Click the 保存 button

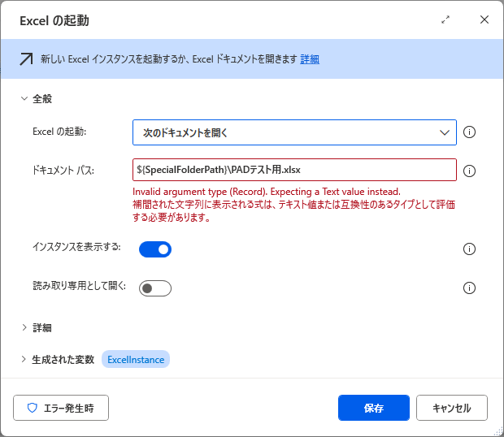373,408
